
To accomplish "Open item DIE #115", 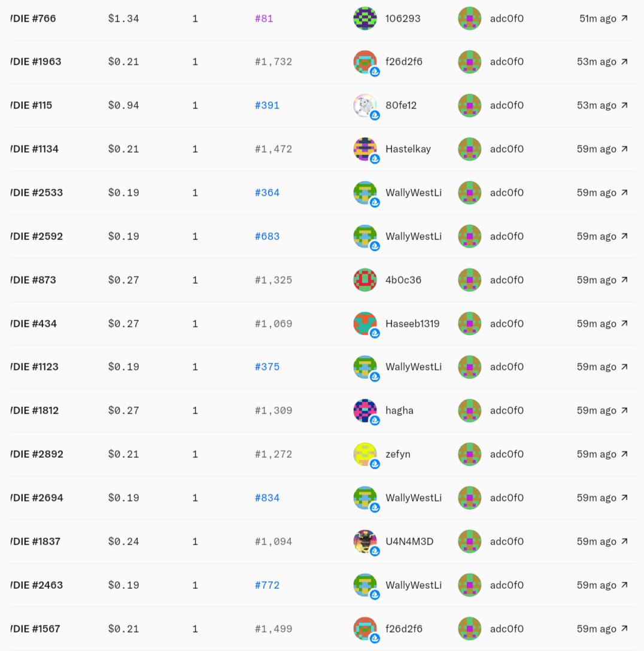I will [31, 105].
